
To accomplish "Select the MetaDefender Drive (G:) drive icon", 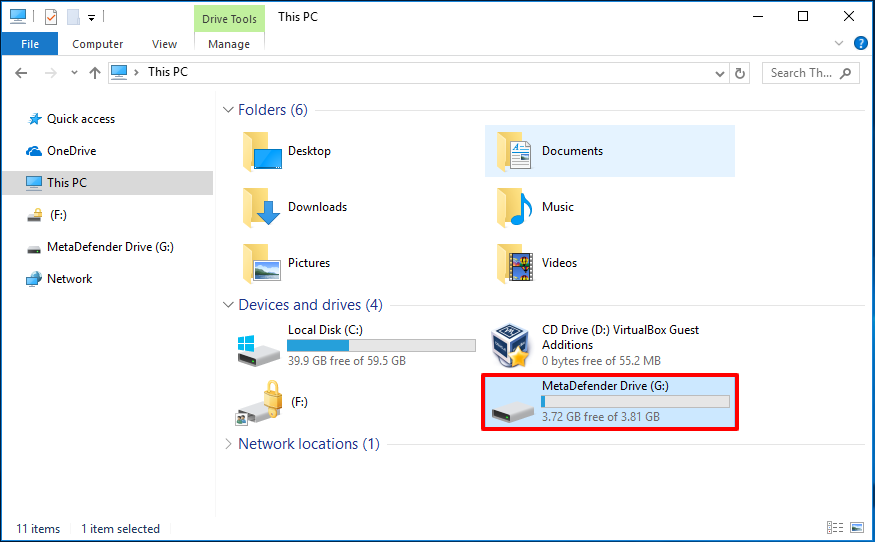I will click(513, 413).
